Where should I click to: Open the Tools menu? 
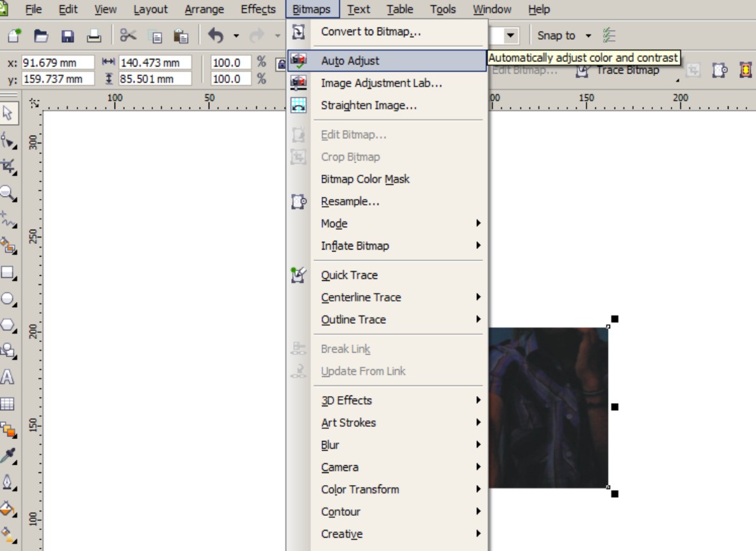(x=442, y=9)
